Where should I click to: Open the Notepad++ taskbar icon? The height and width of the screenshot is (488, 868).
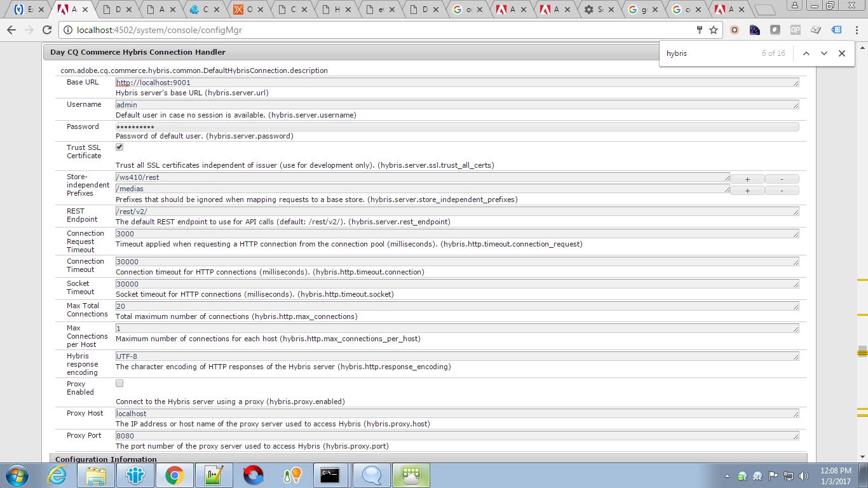pos(214,475)
